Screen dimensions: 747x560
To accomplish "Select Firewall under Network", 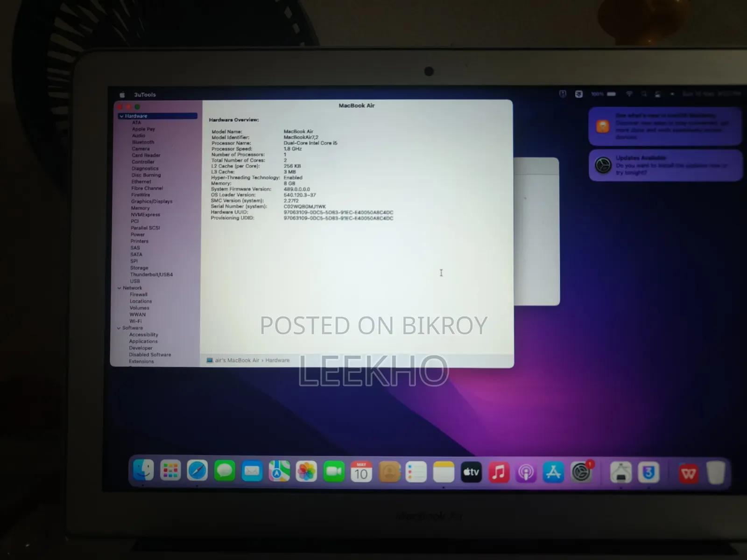I will (139, 295).
